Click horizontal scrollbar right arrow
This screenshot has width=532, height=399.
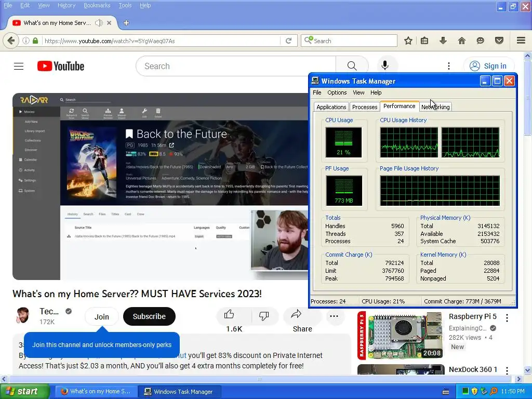click(519, 379)
